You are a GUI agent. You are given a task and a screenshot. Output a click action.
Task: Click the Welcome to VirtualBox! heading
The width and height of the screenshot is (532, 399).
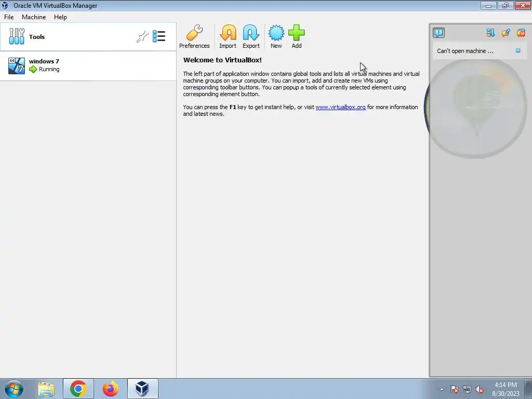pyautogui.click(x=222, y=60)
